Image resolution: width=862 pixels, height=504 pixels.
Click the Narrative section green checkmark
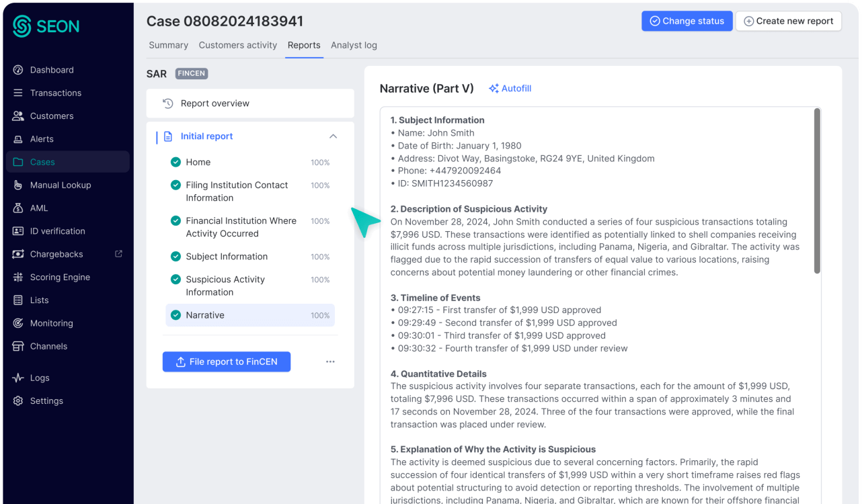pyautogui.click(x=175, y=315)
